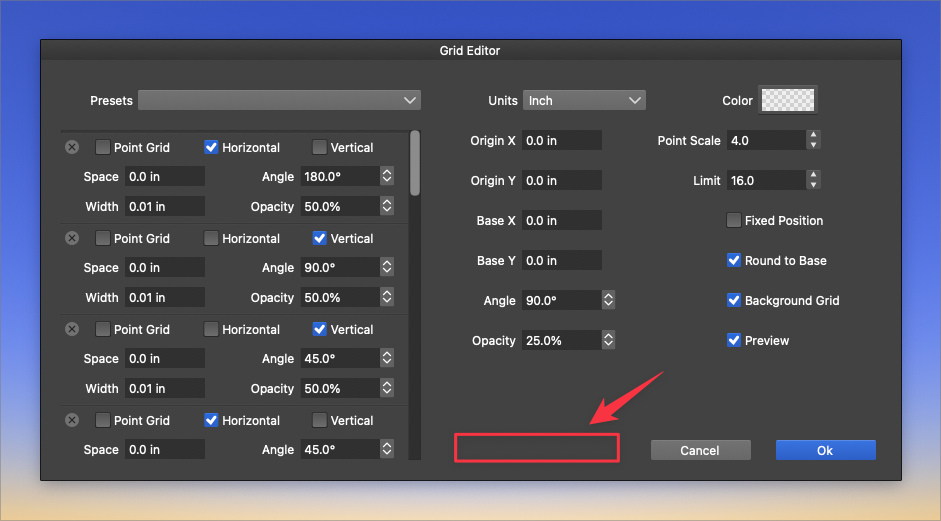Disable the Round to Base checkbox
This screenshot has width=941, height=521.
point(734,260)
